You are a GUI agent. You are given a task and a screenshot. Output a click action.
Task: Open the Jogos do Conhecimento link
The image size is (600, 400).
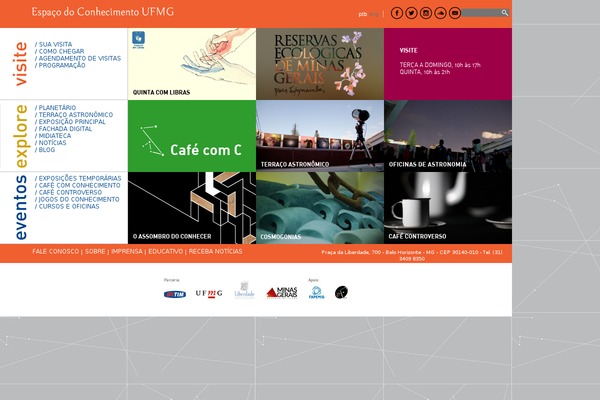pos(77,199)
